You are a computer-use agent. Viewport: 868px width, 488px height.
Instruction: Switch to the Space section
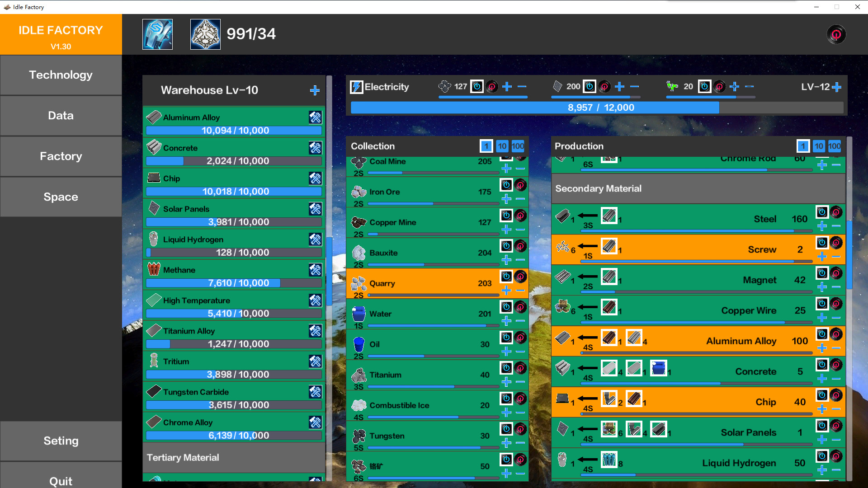(x=61, y=197)
